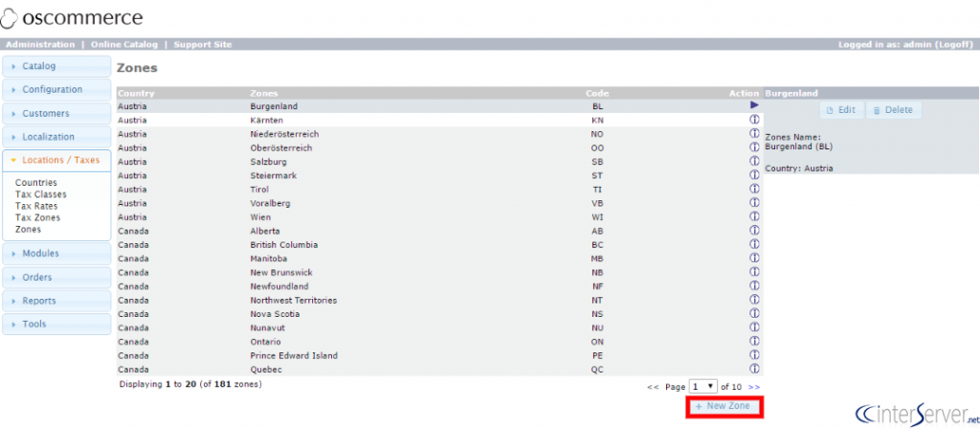Click the code cell "NT"

pos(597,300)
